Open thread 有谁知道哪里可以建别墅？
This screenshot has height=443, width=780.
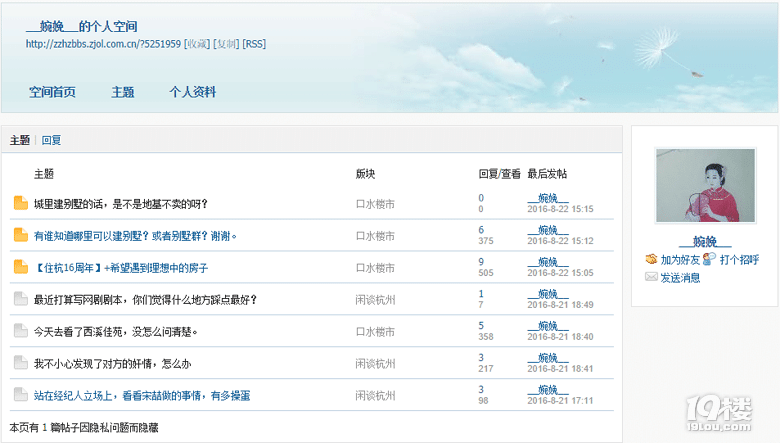[x=135, y=236]
